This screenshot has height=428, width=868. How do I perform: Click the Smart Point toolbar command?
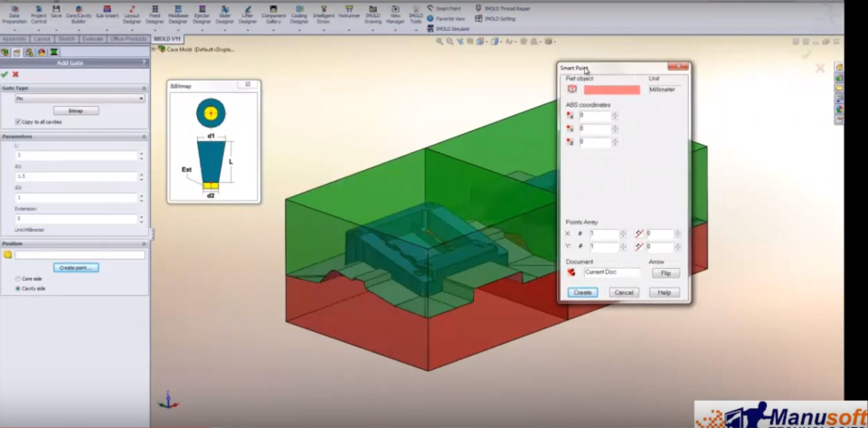click(444, 9)
